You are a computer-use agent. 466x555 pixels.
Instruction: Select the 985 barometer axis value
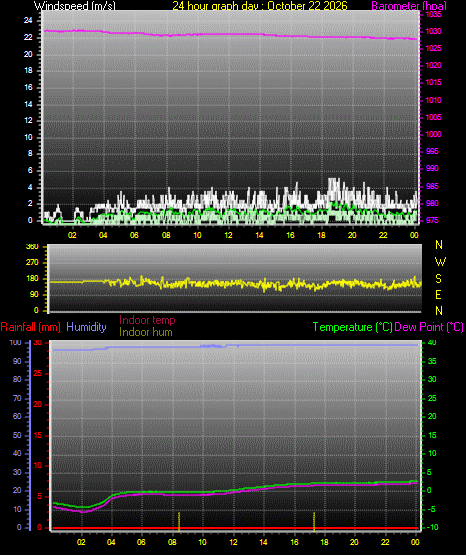(432, 187)
